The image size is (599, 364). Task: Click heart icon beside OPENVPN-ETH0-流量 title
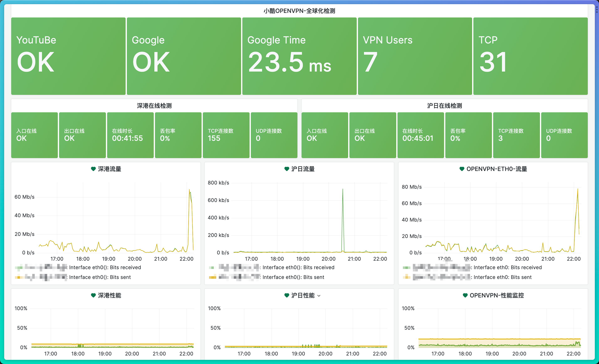pyautogui.click(x=462, y=169)
